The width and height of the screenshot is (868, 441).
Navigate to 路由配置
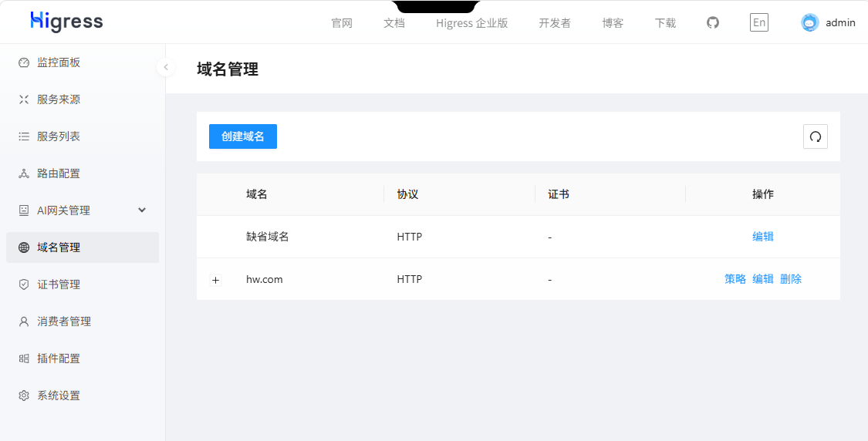click(x=83, y=173)
